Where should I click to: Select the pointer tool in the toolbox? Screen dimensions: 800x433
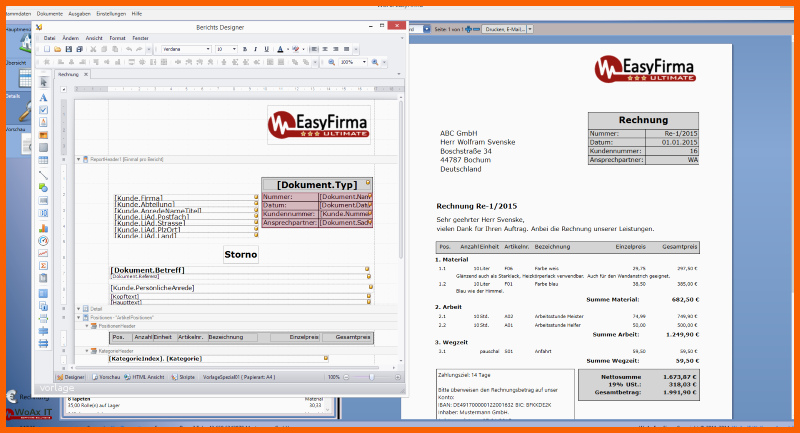(x=43, y=85)
